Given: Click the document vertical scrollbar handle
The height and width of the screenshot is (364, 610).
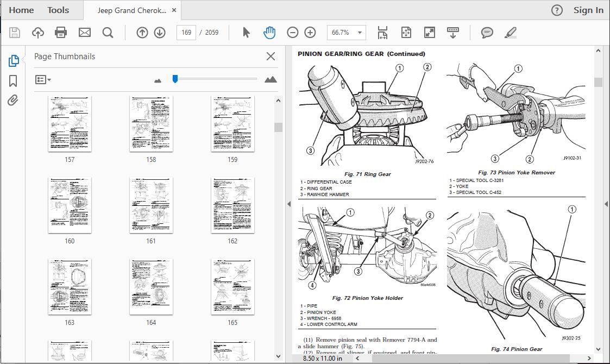Looking at the screenshot, I should 598,82.
